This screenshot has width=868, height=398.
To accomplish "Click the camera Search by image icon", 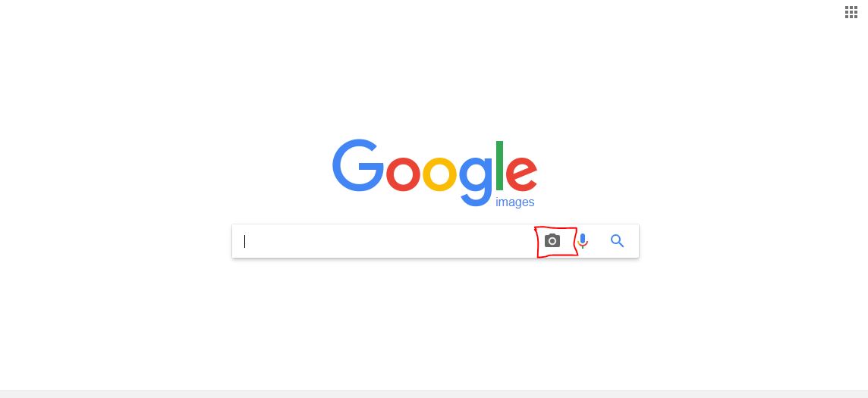I will [552, 240].
